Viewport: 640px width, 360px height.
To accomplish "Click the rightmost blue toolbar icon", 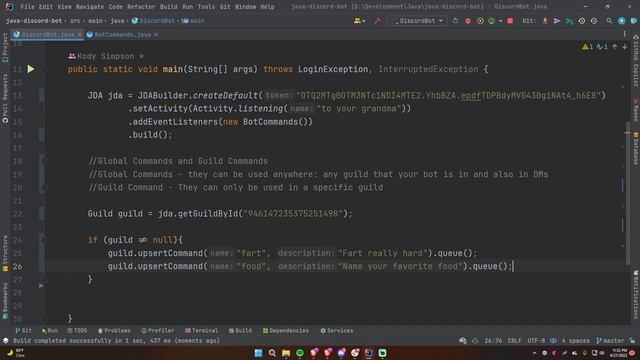I will point(633,21).
